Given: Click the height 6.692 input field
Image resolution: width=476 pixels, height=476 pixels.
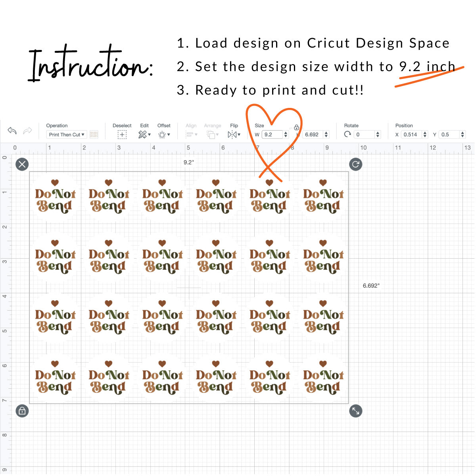Looking at the screenshot, I should 313,135.
